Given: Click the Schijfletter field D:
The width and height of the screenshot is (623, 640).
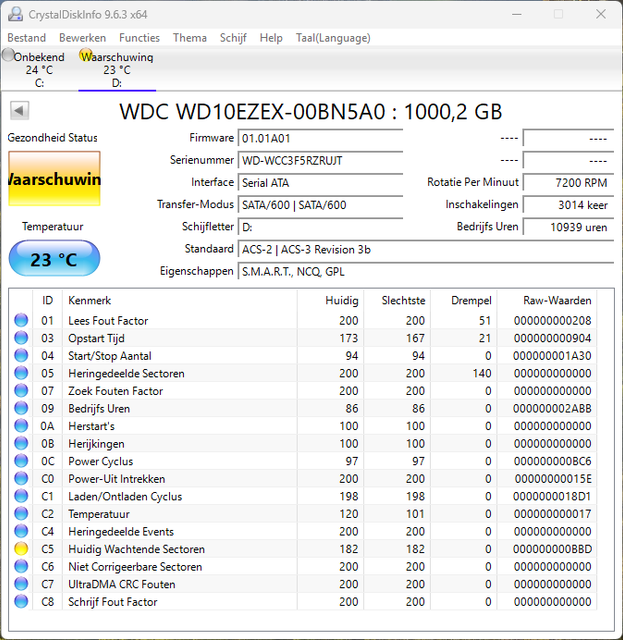Looking at the screenshot, I should point(320,227).
